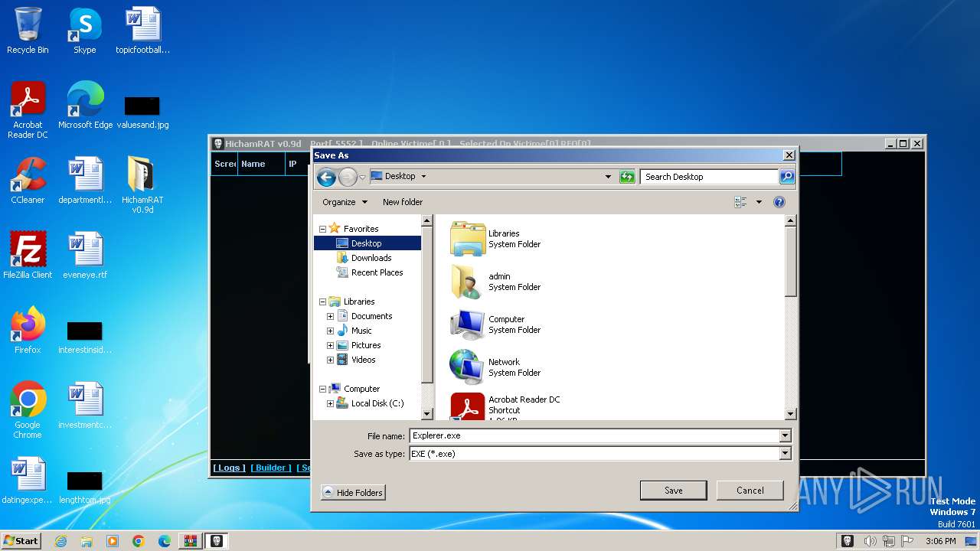Go back using the Save As back arrow
980x551 pixels.
tap(327, 178)
